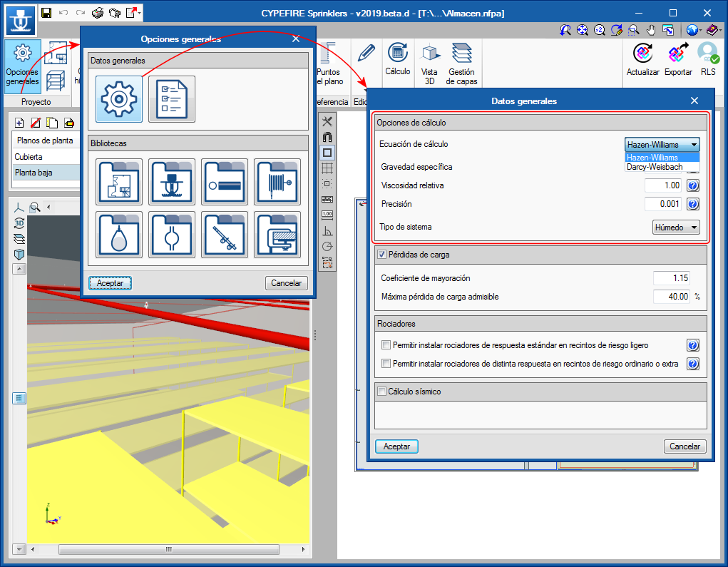Click the 3D orbit icon beside viewport

(x=19, y=223)
